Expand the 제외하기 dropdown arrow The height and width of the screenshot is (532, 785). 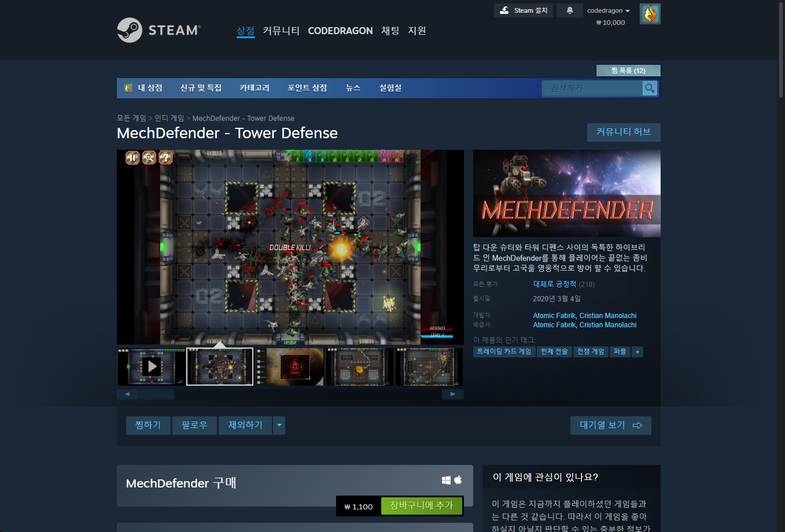(x=279, y=425)
